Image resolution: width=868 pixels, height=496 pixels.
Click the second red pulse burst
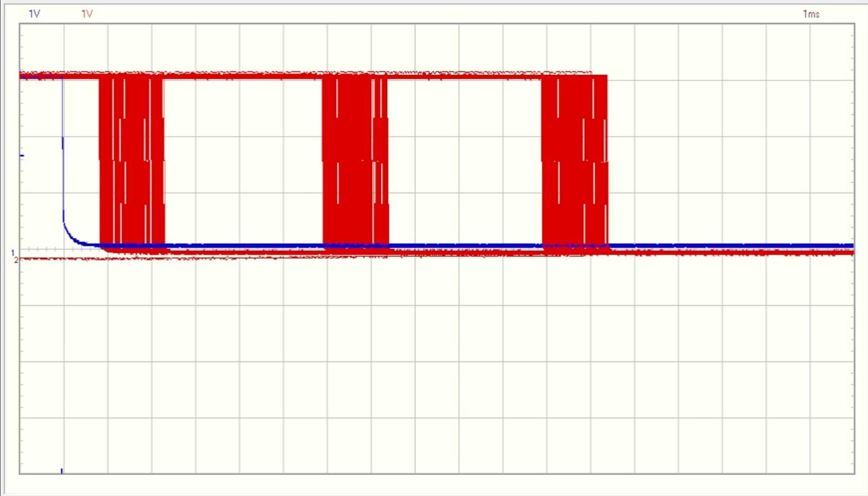coord(355,160)
